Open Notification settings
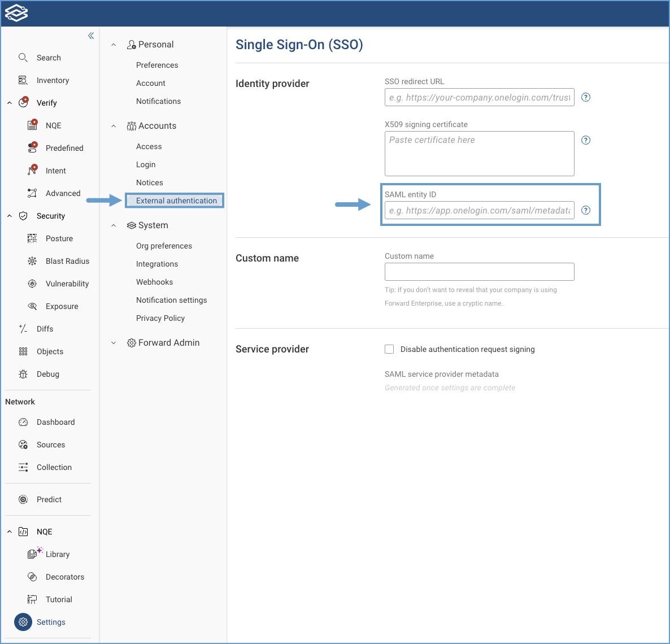 [171, 300]
